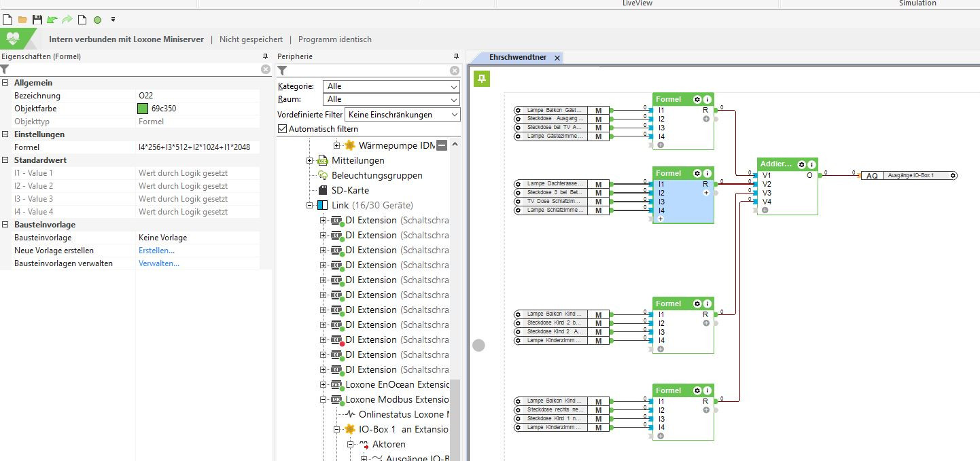The width and height of the screenshot is (980, 461).
Task: Click the Save floppy disk icon
Action: pos(37,20)
